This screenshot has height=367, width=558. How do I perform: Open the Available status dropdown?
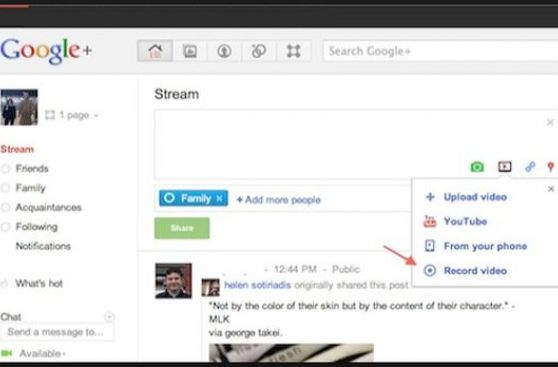tap(42, 353)
